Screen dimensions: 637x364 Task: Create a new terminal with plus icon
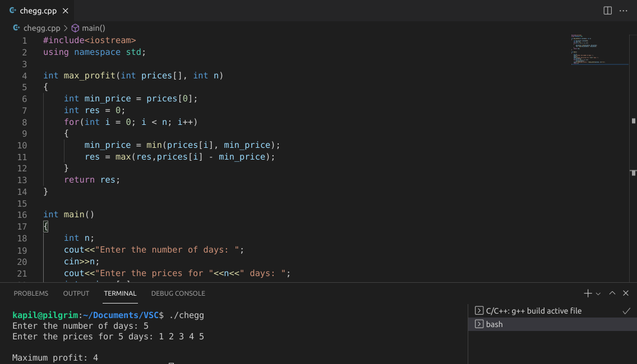(x=588, y=293)
